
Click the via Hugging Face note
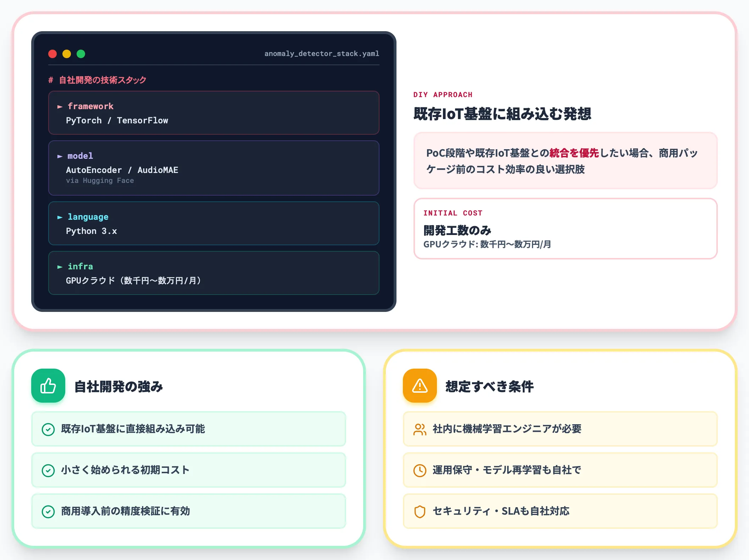(100, 180)
